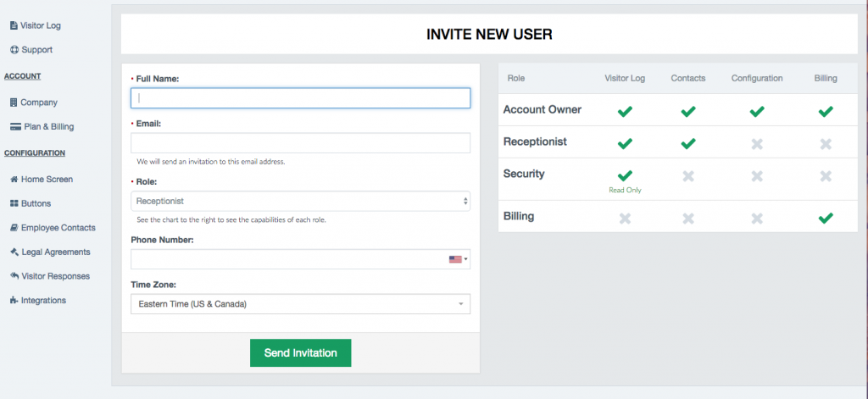Open the Role dropdown showing Receptionist
Image resolution: width=868 pixels, height=399 pixels.
pyautogui.click(x=301, y=202)
